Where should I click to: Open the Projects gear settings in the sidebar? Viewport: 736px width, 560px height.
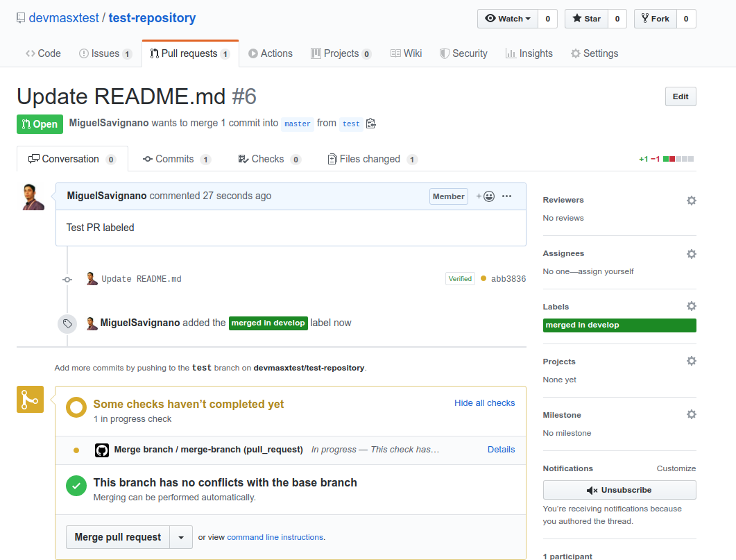coord(692,361)
